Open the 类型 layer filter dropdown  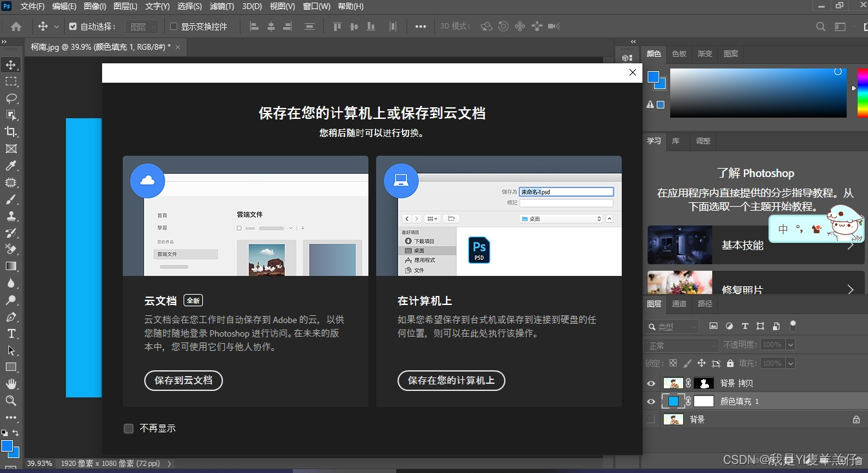coord(672,326)
